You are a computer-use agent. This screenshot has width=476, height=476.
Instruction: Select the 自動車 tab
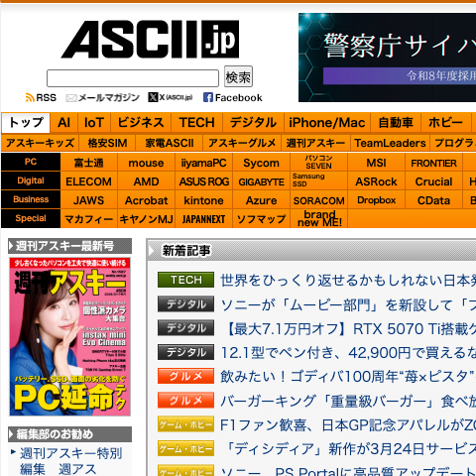[x=396, y=123]
